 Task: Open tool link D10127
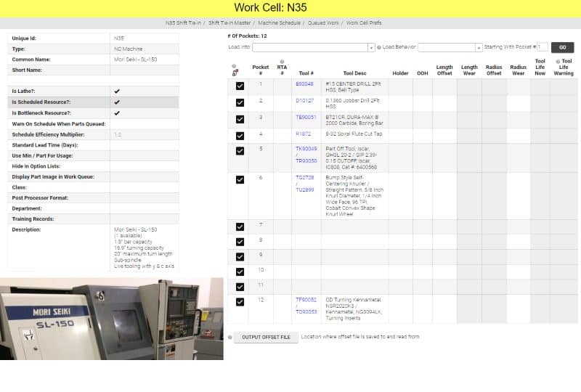(x=304, y=101)
